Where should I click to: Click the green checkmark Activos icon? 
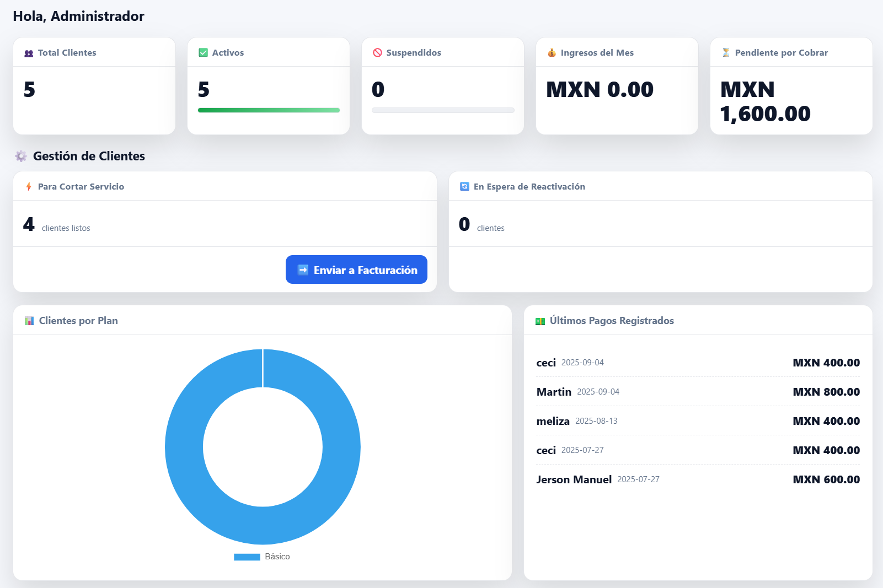203,53
